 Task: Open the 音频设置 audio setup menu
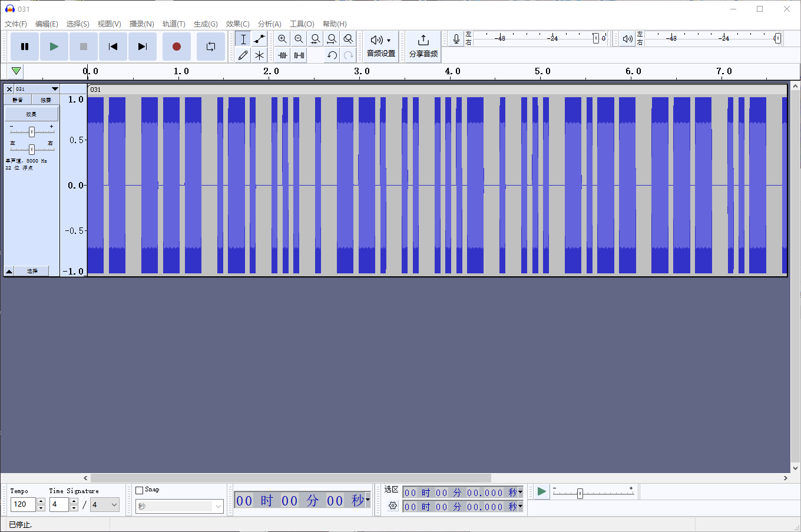[x=381, y=46]
